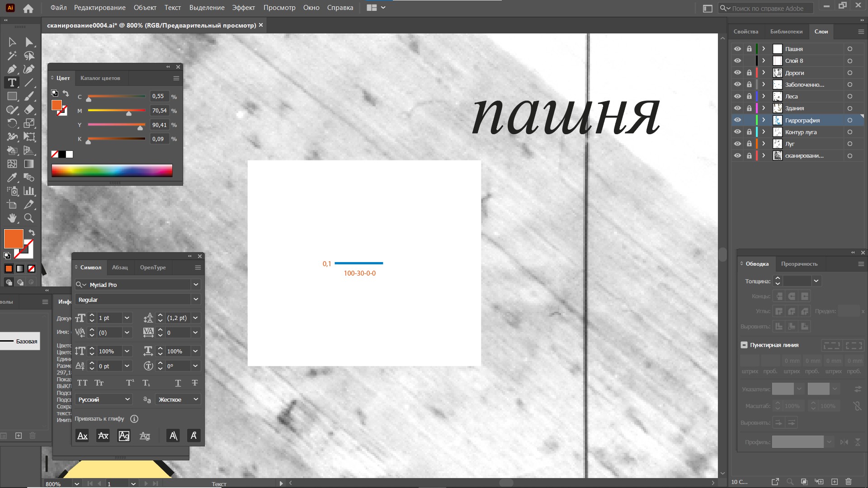
Task: Switch to the Свойства tab
Action: click(x=745, y=32)
